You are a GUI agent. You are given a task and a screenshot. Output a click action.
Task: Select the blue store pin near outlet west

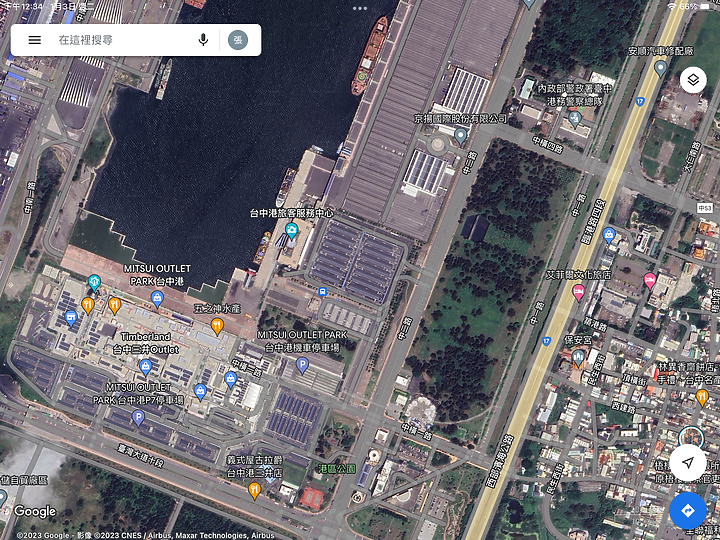[71, 318]
